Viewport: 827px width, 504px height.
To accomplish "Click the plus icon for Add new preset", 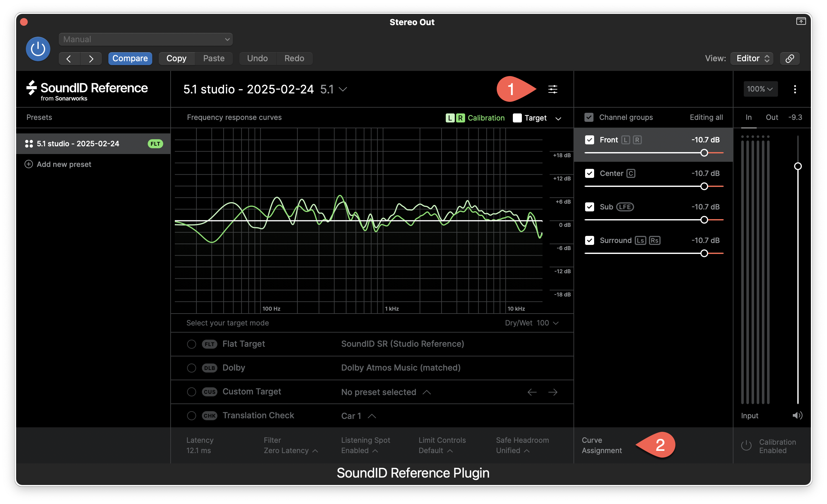I will pyautogui.click(x=29, y=164).
